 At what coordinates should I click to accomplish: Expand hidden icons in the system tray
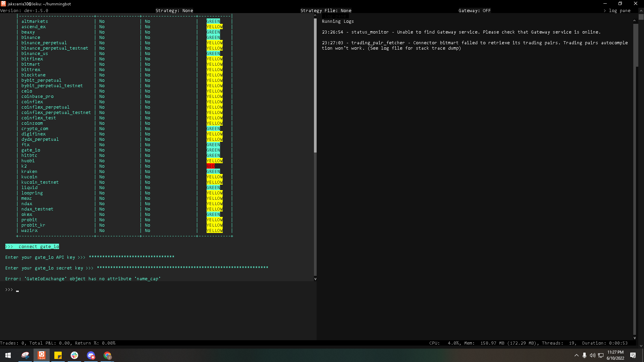coord(576,356)
